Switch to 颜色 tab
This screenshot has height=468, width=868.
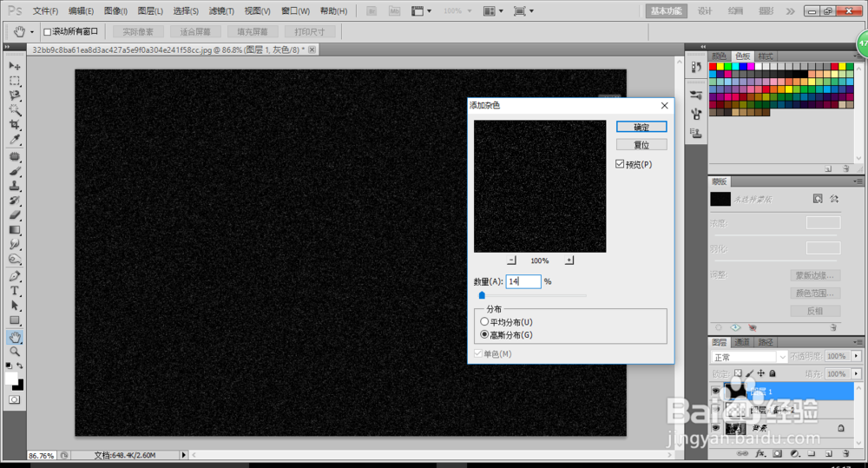coord(719,56)
